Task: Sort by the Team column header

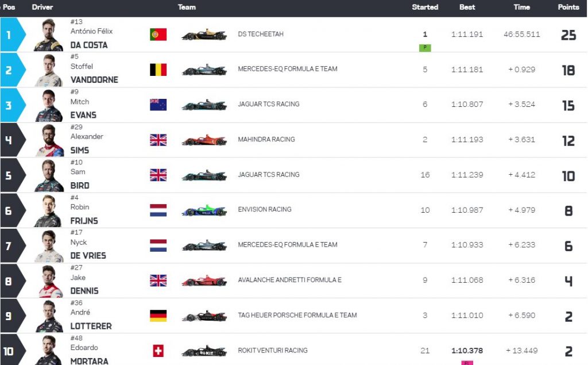Action: 187,7
